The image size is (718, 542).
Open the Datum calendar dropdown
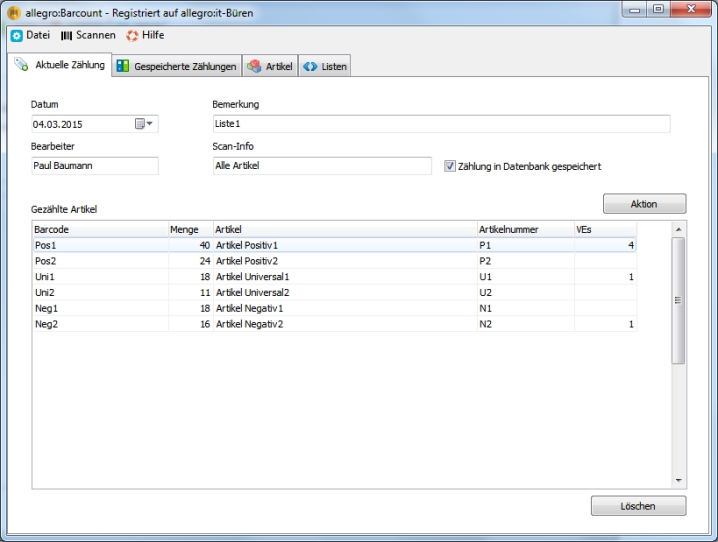[145, 124]
